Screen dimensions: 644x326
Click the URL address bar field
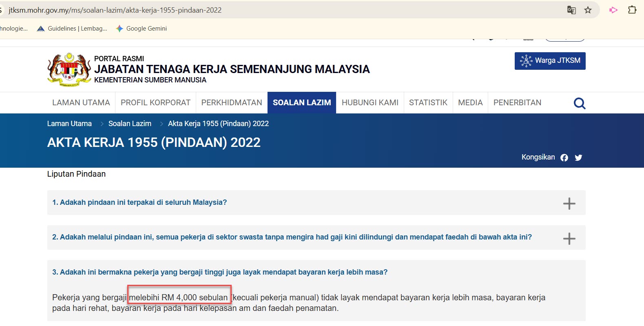tap(285, 10)
